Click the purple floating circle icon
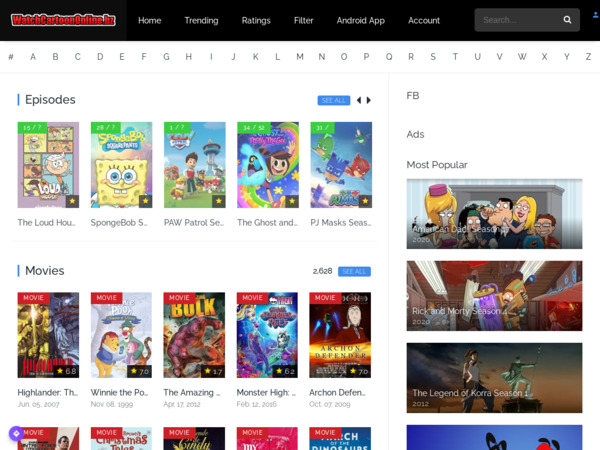 pos(16,434)
